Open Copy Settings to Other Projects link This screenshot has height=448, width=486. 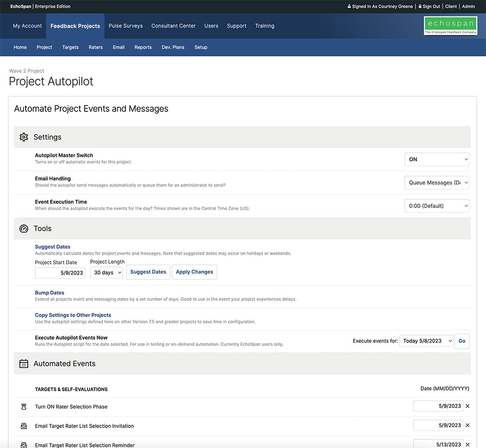click(73, 315)
